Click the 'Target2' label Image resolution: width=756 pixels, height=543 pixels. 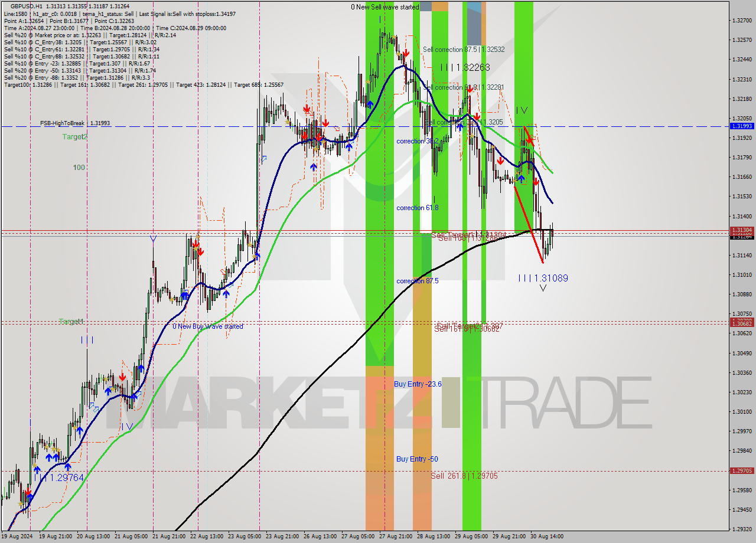tap(75, 137)
